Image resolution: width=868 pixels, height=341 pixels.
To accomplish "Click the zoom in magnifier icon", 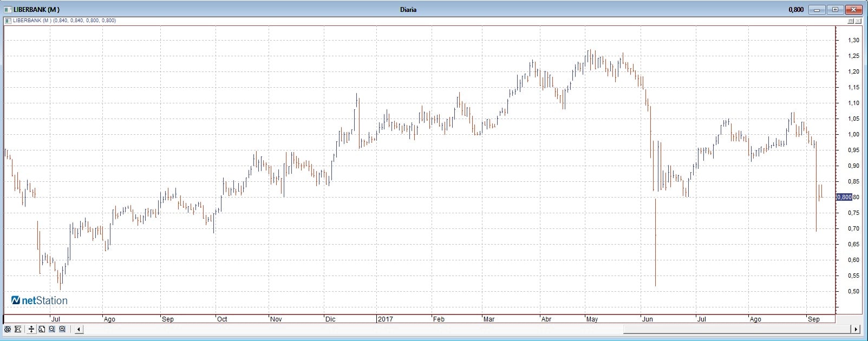I will click(x=62, y=329).
